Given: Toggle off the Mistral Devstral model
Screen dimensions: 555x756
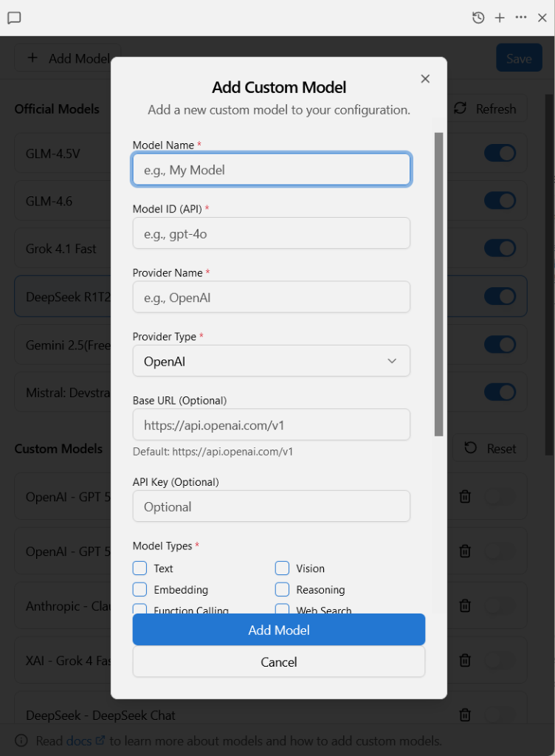Looking at the screenshot, I should coord(500,392).
